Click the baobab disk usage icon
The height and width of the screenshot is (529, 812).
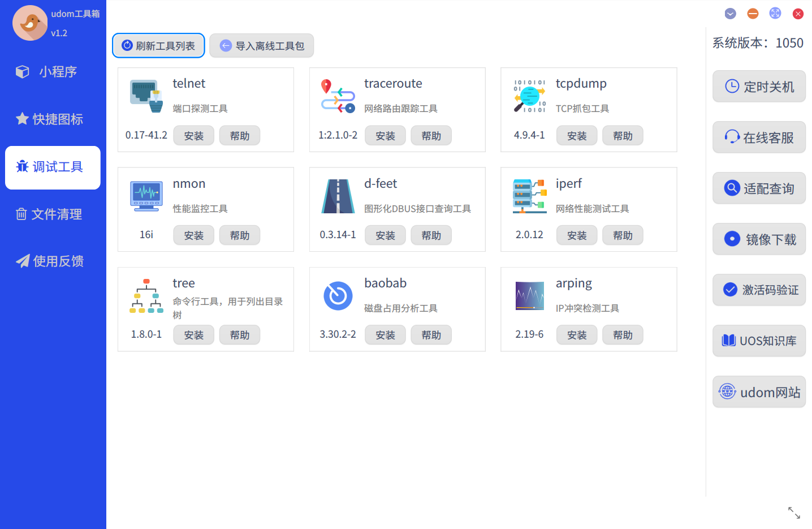(338, 296)
